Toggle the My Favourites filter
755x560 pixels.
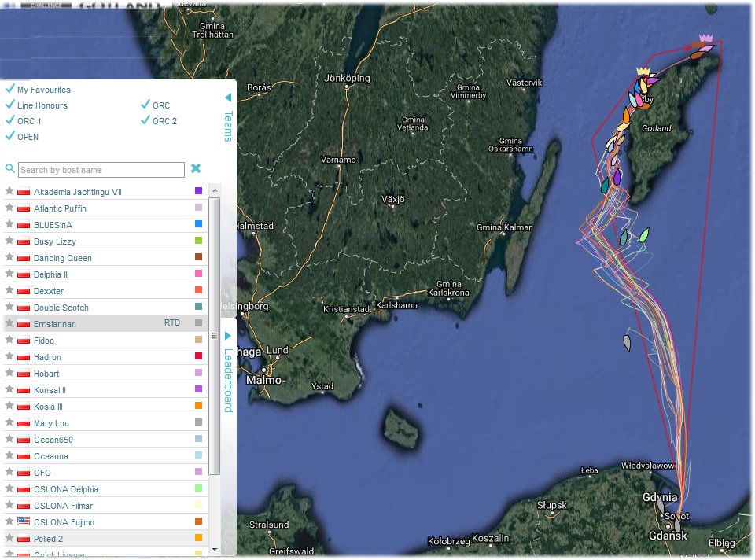10,89
